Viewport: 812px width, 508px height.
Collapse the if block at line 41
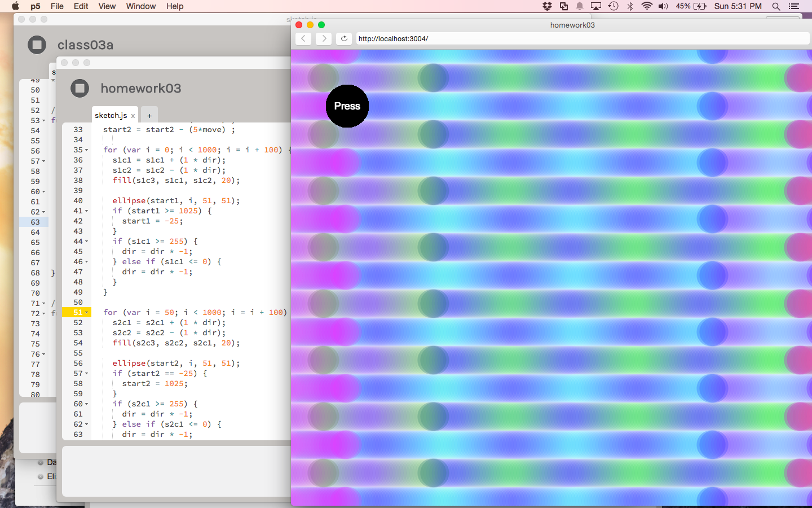click(87, 211)
